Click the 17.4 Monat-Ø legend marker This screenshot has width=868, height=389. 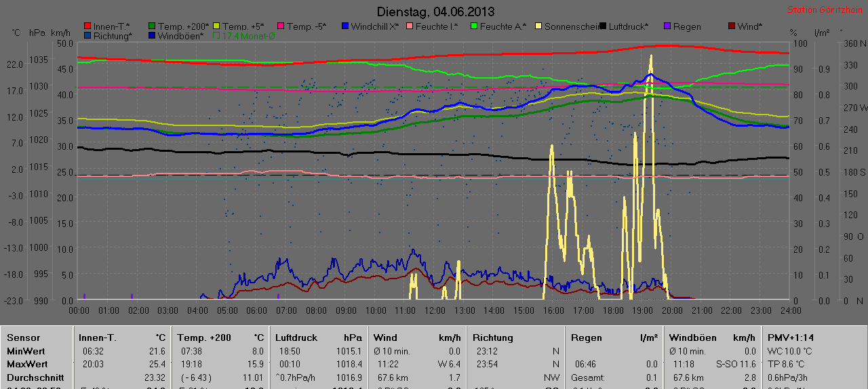point(217,35)
